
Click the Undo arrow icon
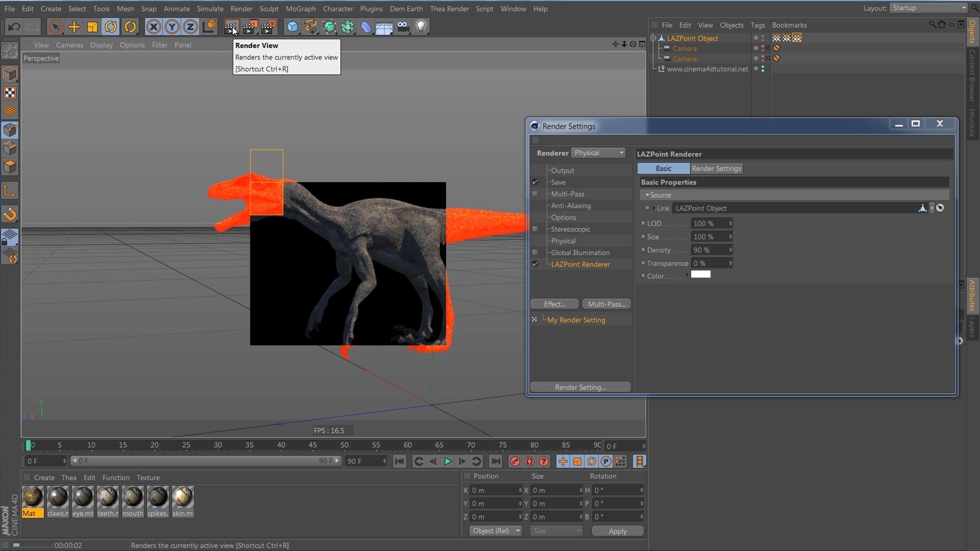[x=14, y=27]
